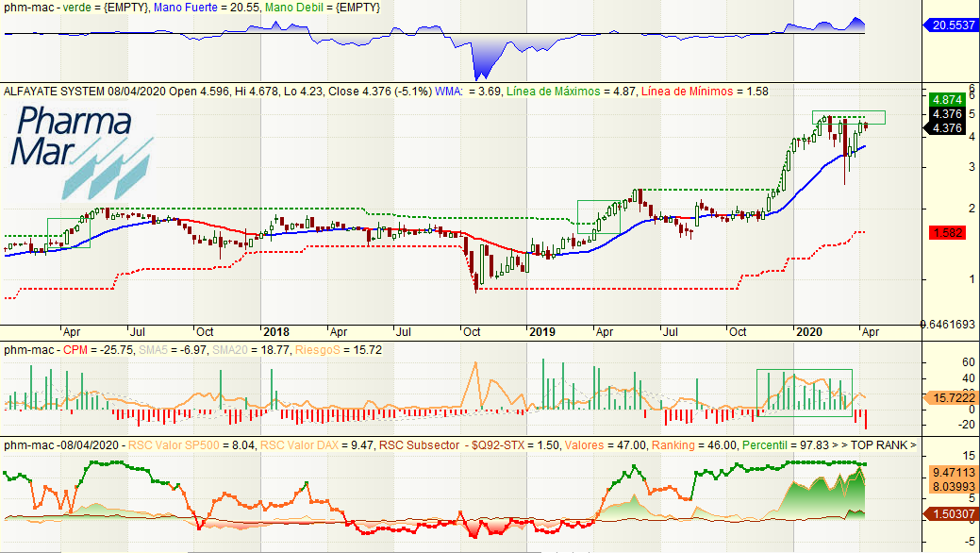Select the orange 15.7222 value tag
The width and height of the screenshot is (980, 553).
(x=950, y=398)
